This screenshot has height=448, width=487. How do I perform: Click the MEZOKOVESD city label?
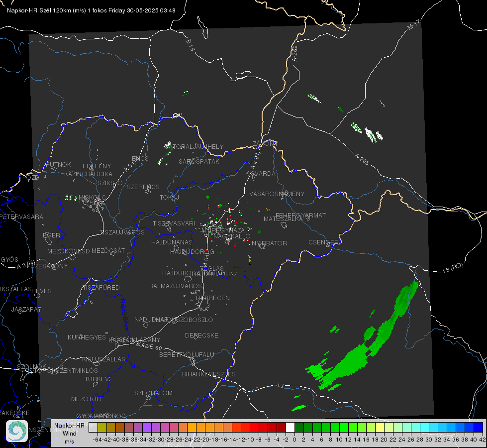[68, 251]
